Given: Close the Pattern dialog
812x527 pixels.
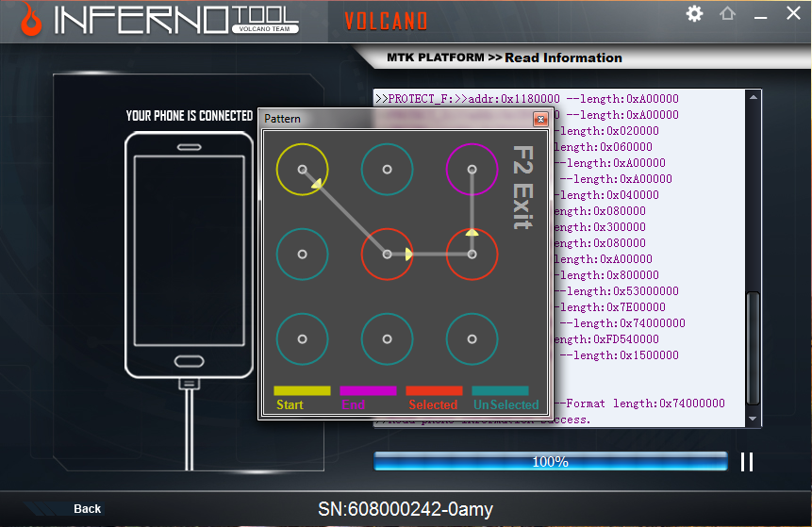Looking at the screenshot, I should pos(540,120).
